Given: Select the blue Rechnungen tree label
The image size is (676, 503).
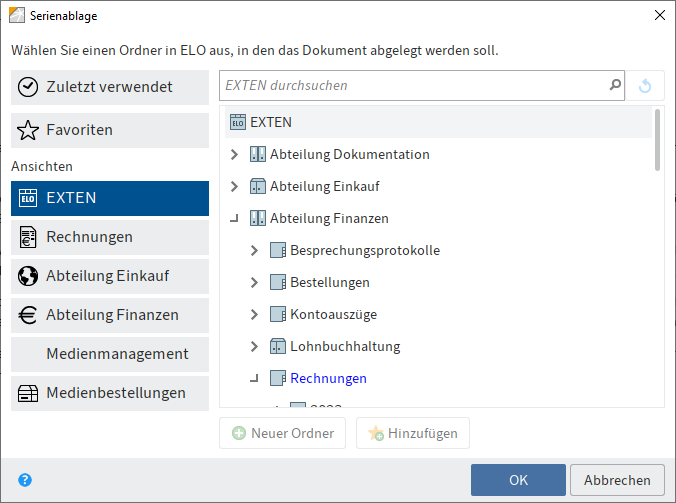Looking at the screenshot, I should click(x=329, y=378).
